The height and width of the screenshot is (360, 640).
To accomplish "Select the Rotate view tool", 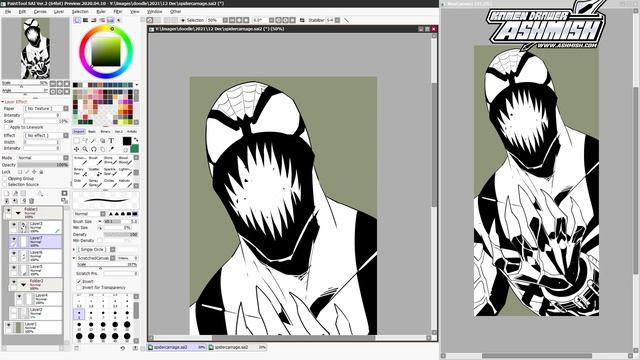I will (x=93, y=149).
